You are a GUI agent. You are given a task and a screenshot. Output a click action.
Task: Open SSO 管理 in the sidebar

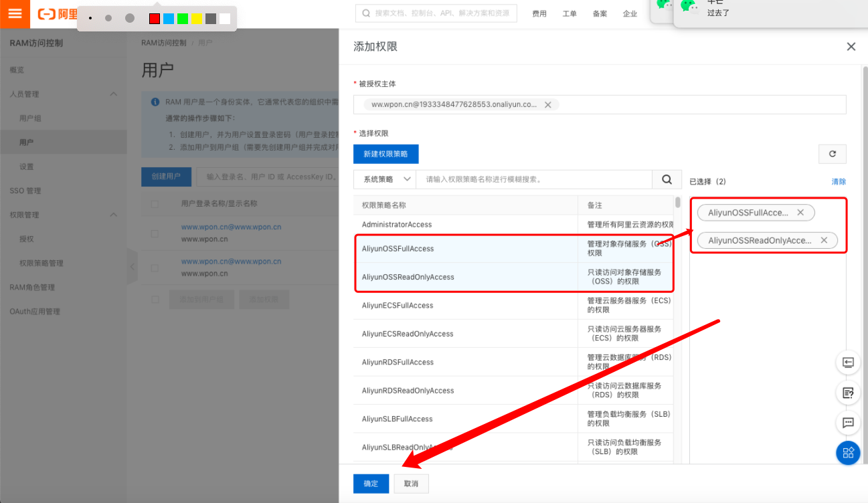tap(25, 191)
